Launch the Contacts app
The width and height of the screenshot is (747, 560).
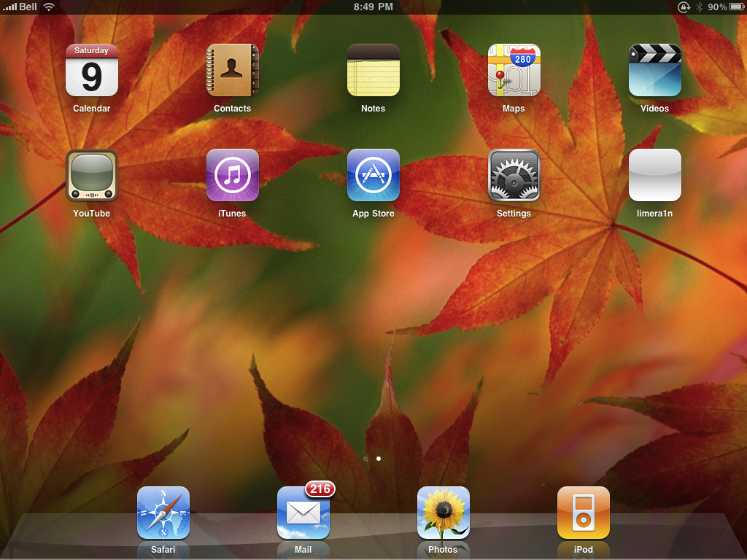[233, 71]
